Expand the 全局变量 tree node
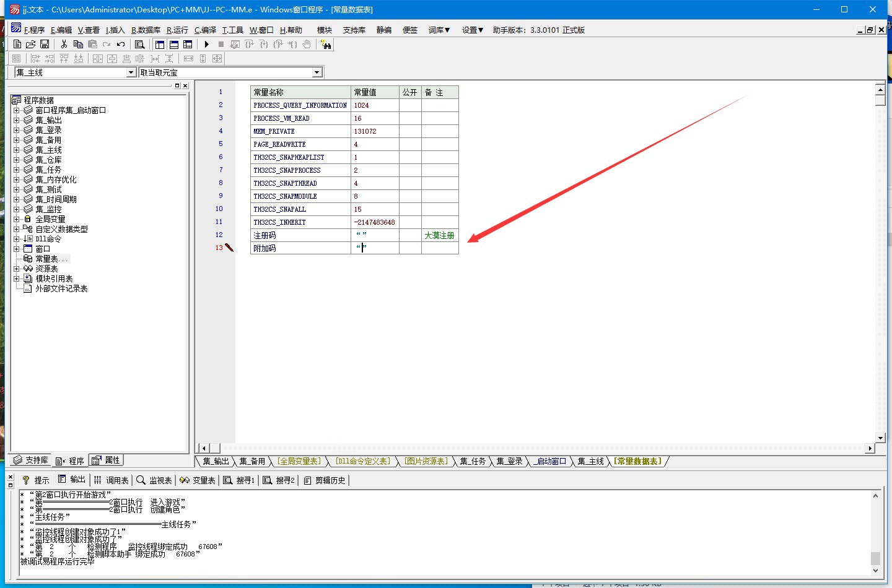This screenshot has height=588, width=892. 17,219
